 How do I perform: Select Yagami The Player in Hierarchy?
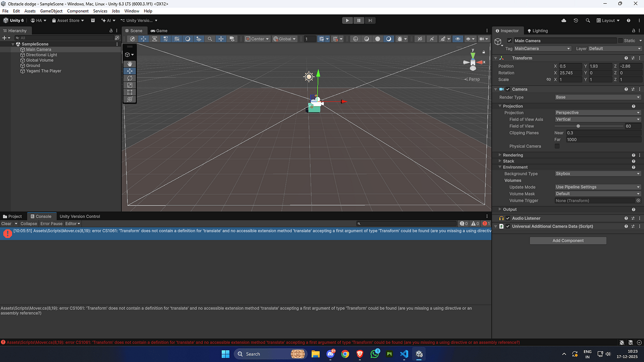[43, 71]
